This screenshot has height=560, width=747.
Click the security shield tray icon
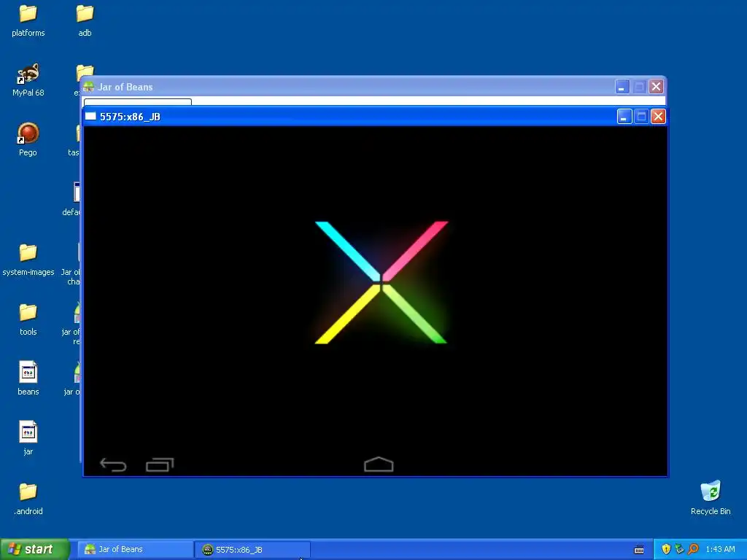pos(666,549)
